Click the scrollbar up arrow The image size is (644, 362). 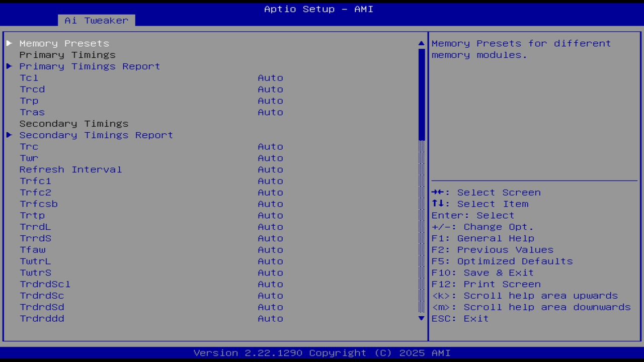point(421,43)
